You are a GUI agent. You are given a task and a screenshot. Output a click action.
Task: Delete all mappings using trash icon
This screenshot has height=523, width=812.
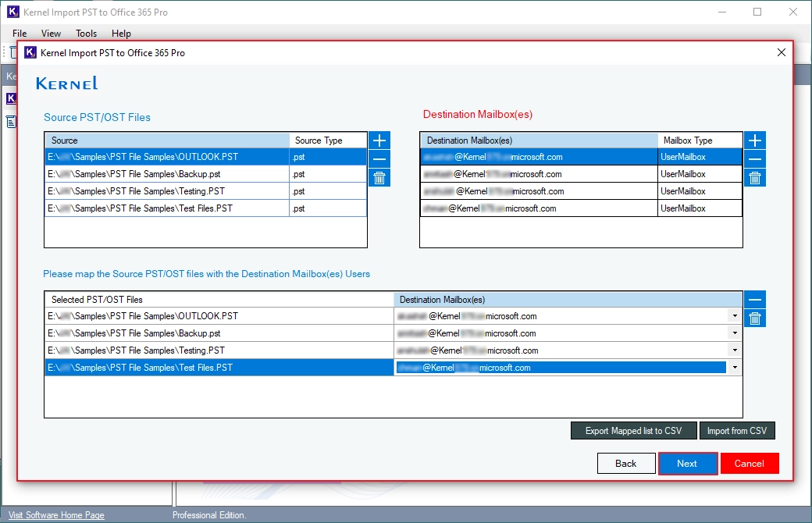(755, 318)
